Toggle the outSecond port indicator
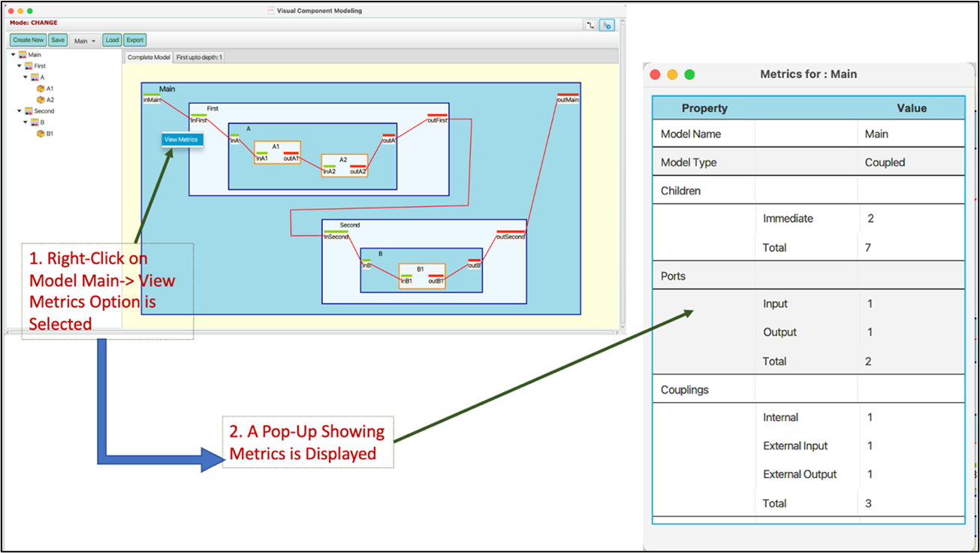The width and height of the screenshot is (980, 553). pos(511,231)
